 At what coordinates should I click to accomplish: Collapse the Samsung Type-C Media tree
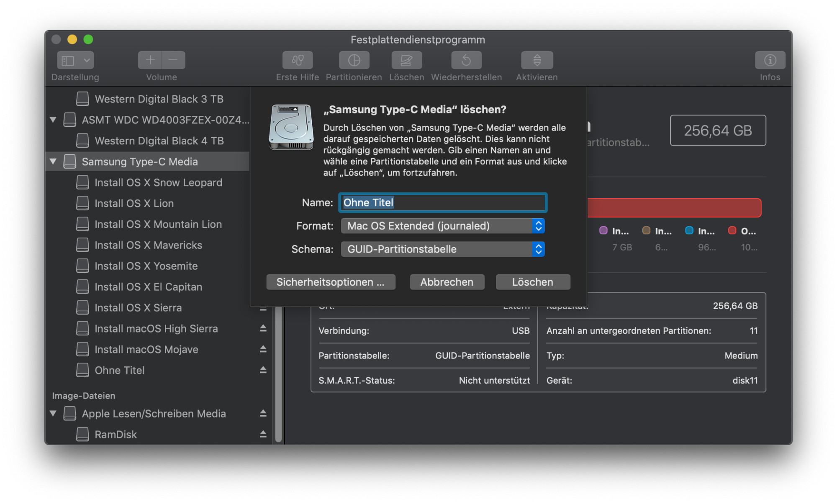click(x=53, y=161)
